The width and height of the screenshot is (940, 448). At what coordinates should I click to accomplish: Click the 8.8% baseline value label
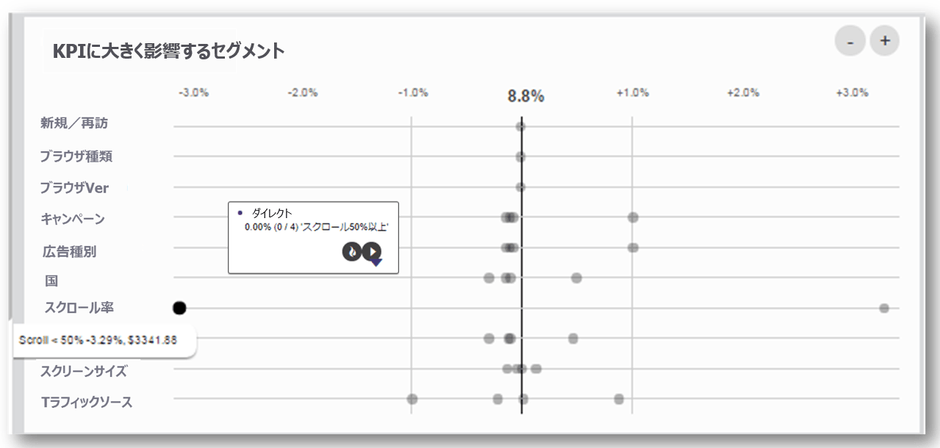point(525,96)
